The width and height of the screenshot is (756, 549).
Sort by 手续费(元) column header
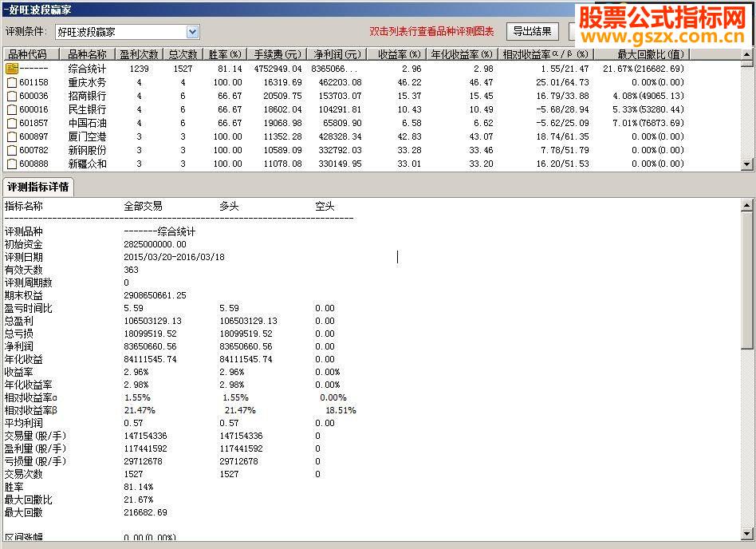(278, 54)
